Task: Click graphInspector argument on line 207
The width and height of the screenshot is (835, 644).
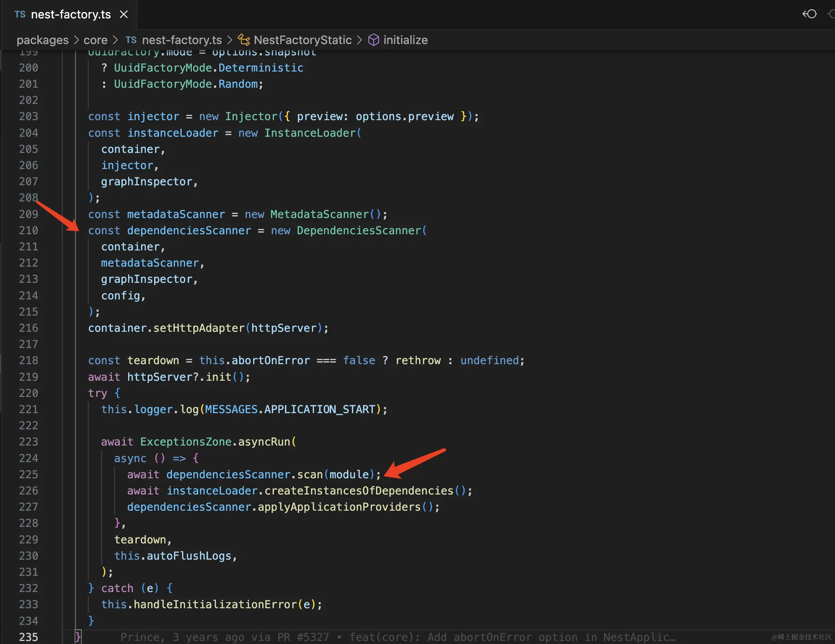Action: pos(147,182)
